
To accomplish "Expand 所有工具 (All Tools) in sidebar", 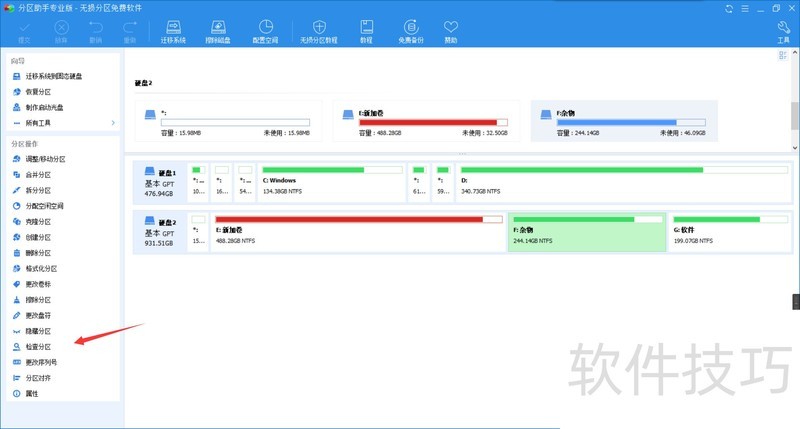I will (62, 123).
